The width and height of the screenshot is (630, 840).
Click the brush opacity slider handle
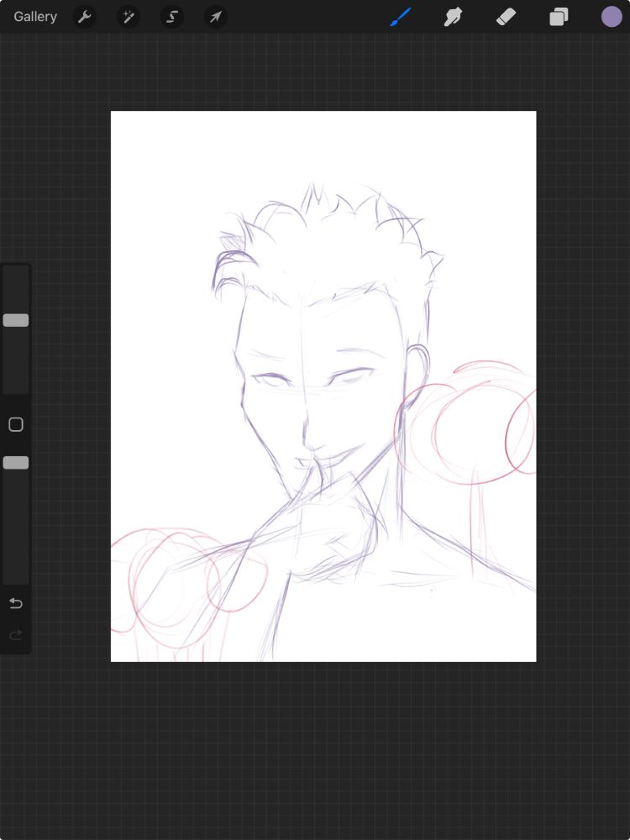coord(15,463)
